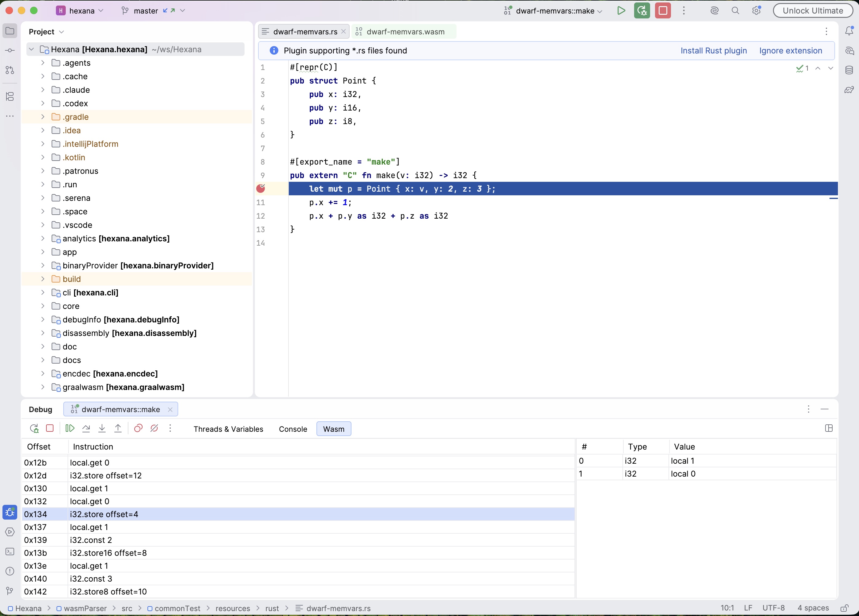859x616 pixels.
Task: Close the dwarf-memvars::make debug session
Action: 170,409
